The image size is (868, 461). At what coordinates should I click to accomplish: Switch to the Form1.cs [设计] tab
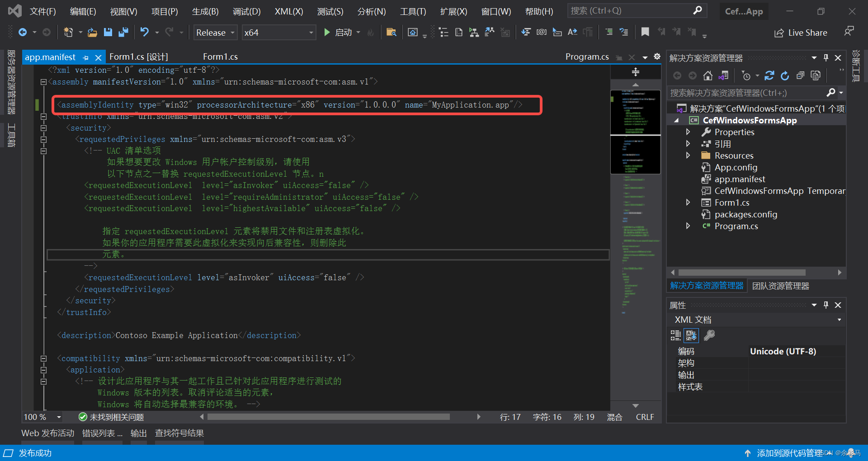[x=139, y=56]
